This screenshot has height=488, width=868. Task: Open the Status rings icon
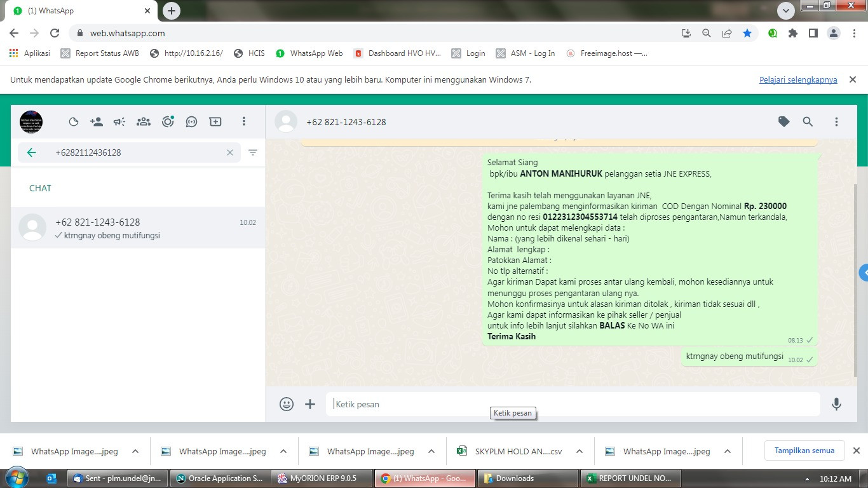[x=168, y=121]
